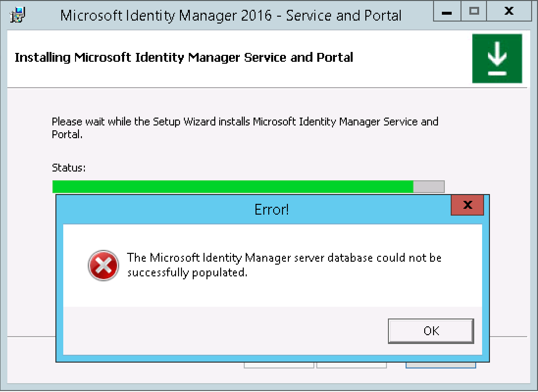Click the installer icon in the title bar
The image size is (538, 392).
18,15
